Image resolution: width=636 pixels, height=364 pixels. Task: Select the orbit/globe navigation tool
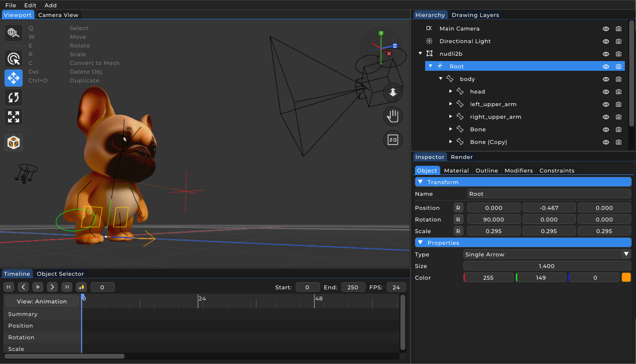13,33
